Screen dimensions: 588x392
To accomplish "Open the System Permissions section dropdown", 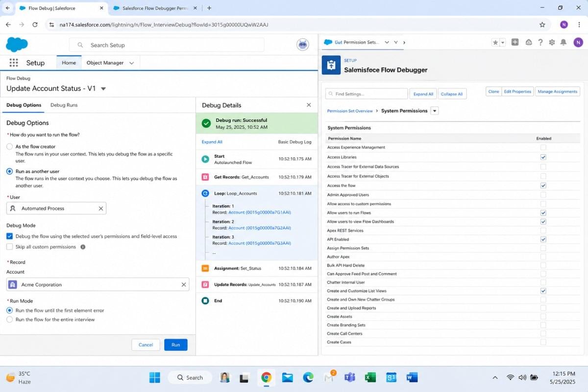I will (435, 111).
